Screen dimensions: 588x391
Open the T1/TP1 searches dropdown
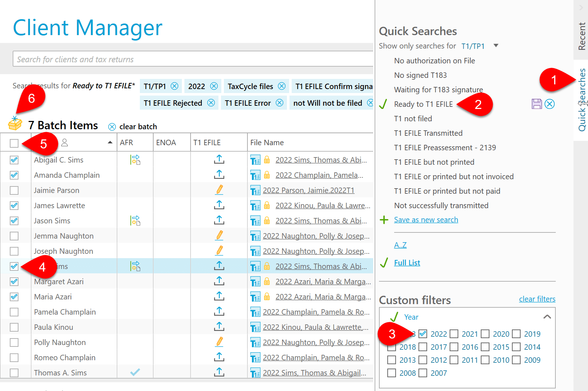point(496,46)
